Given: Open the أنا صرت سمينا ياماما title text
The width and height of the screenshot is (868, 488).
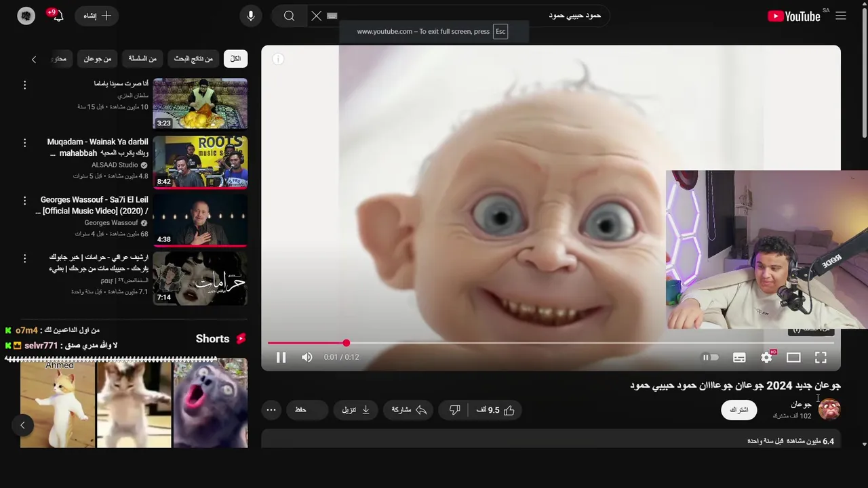Looking at the screenshot, I should pyautogui.click(x=121, y=83).
